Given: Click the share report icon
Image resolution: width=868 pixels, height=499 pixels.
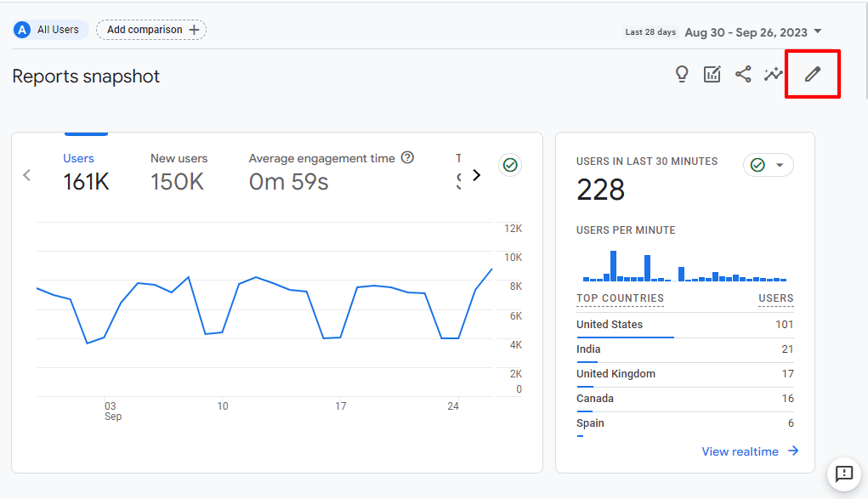Looking at the screenshot, I should 742,74.
